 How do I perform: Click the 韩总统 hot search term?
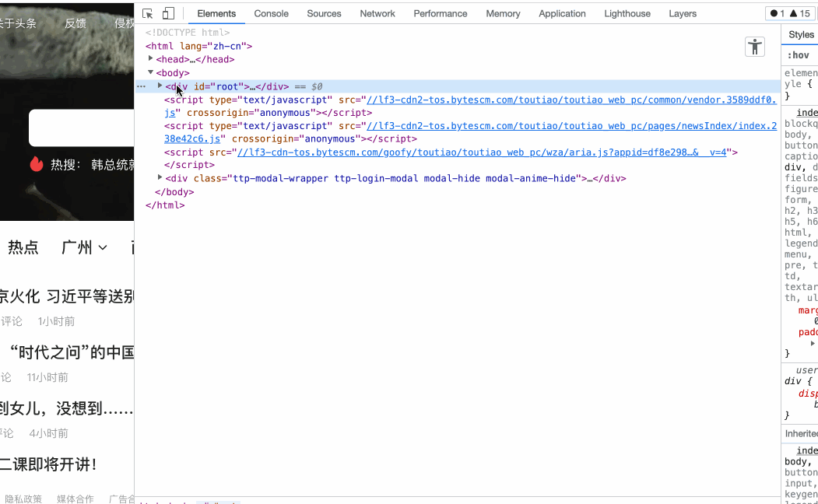113,165
